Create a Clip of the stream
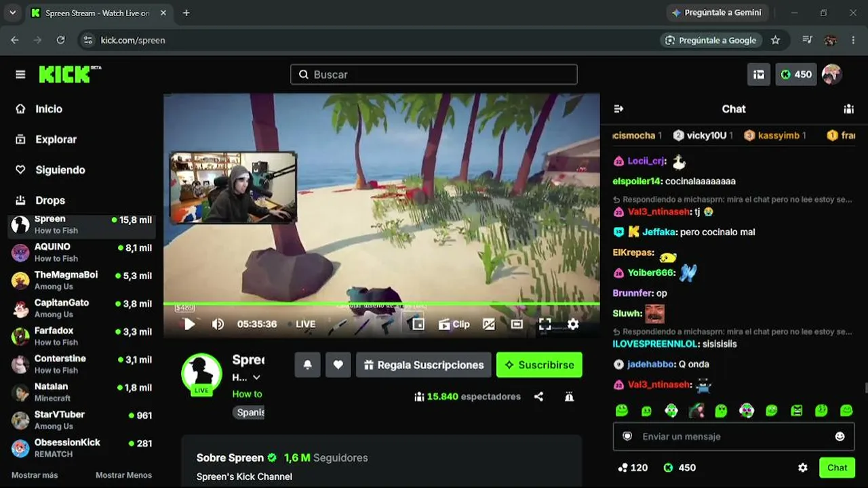868x488 pixels. point(454,324)
